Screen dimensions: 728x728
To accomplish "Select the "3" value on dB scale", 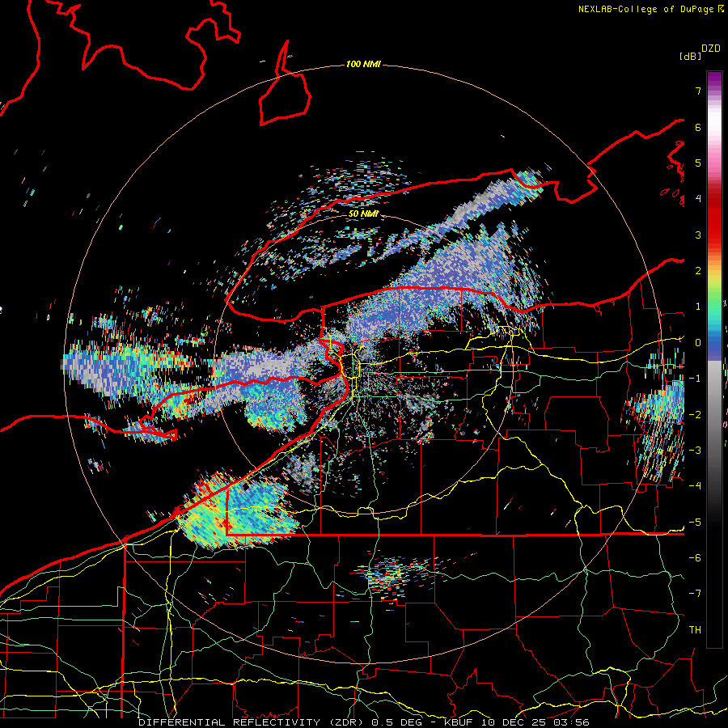I will click(698, 235).
